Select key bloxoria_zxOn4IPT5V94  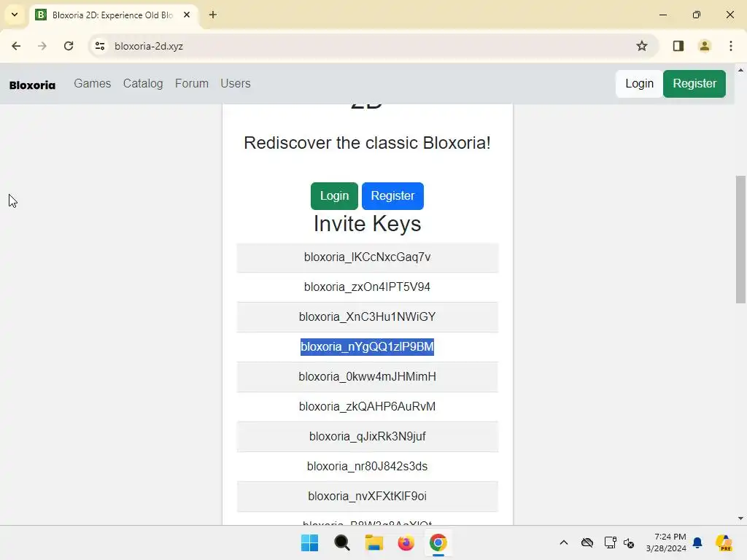pyautogui.click(x=368, y=287)
